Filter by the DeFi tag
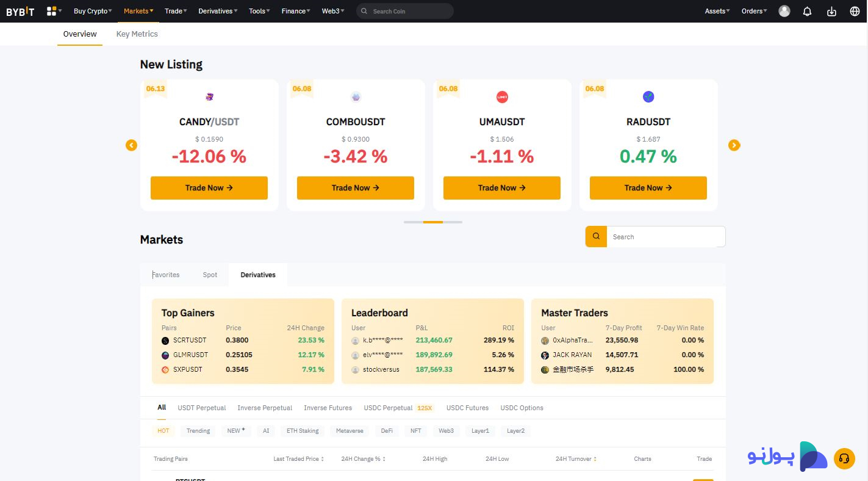This screenshot has width=868, height=481. tap(387, 431)
